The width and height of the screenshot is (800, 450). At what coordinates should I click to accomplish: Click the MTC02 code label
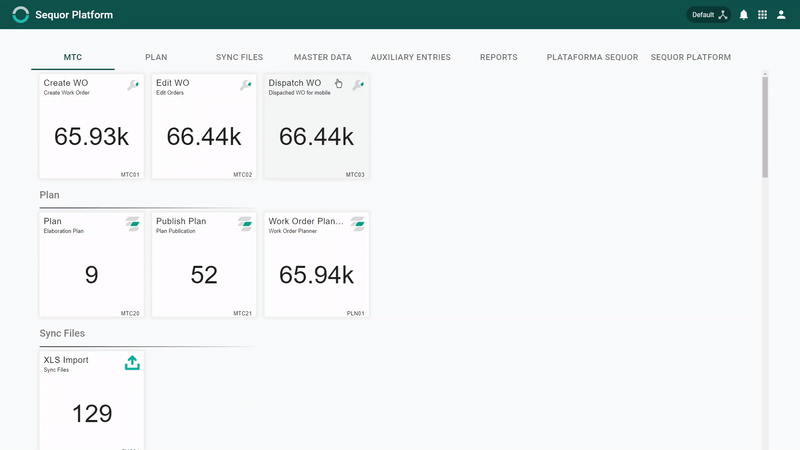(243, 174)
